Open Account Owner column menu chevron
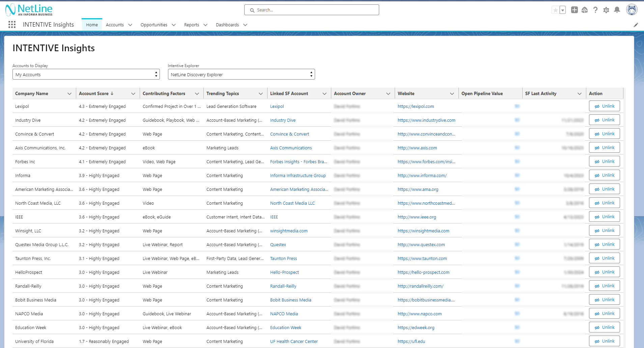Screen dimensions: 644x348 (388, 93)
